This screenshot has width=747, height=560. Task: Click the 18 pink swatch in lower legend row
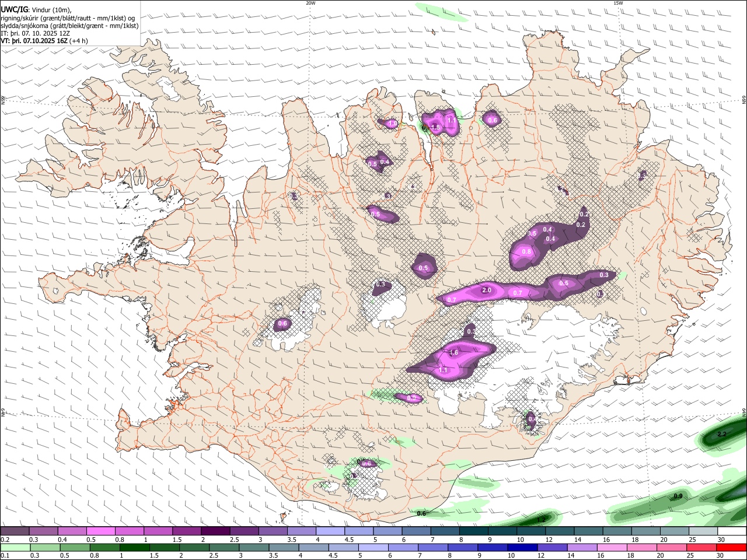[642, 547]
